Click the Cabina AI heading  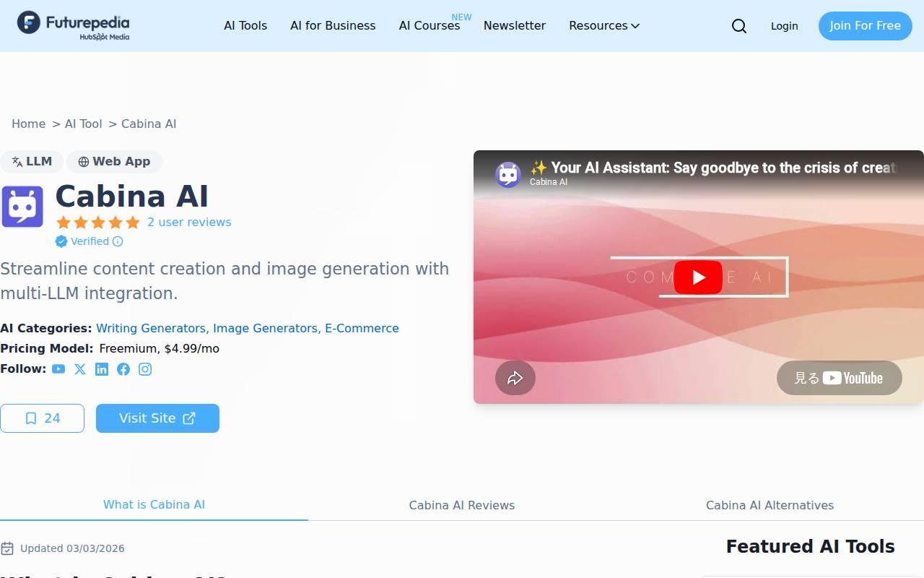[132, 196]
